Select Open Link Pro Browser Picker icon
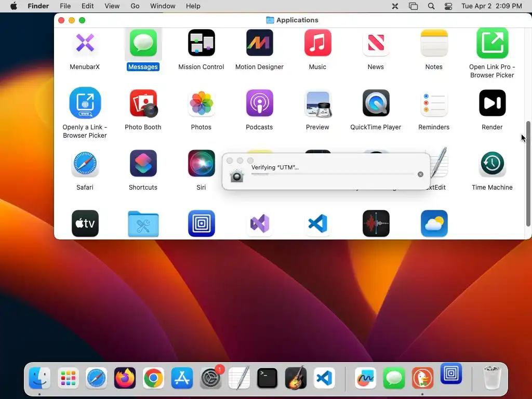The image size is (532, 399). (493, 43)
